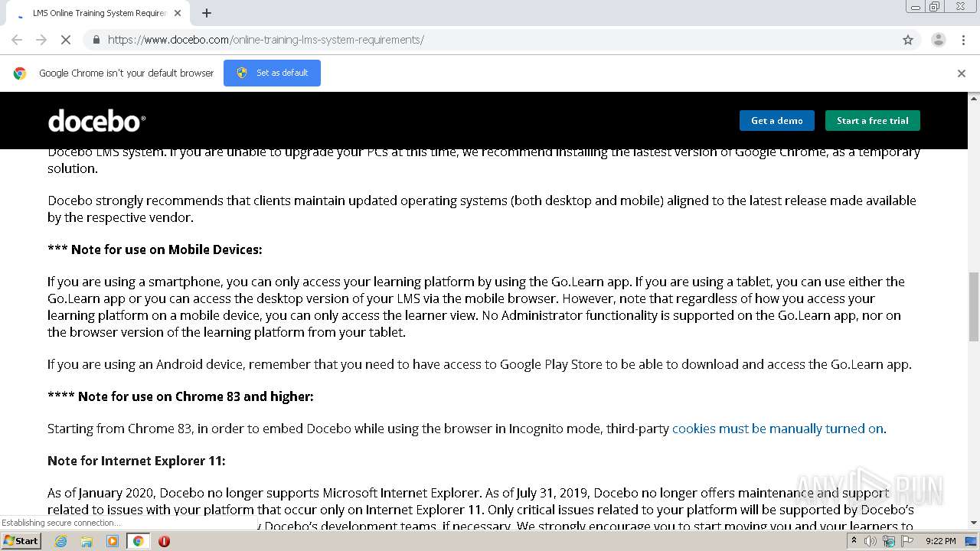The image size is (980, 551).
Task: Click the vertical scrollbar thumb
Action: (x=974, y=306)
